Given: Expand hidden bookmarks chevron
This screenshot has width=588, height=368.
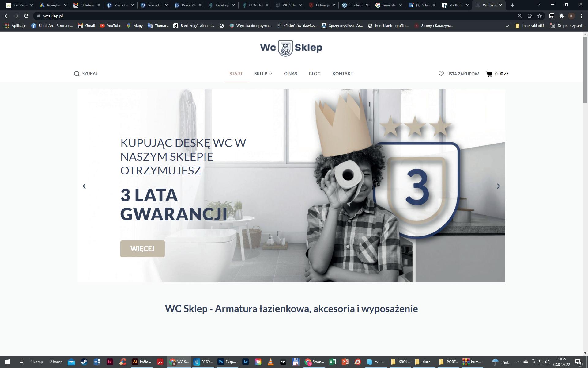Looking at the screenshot, I should click(507, 26).
